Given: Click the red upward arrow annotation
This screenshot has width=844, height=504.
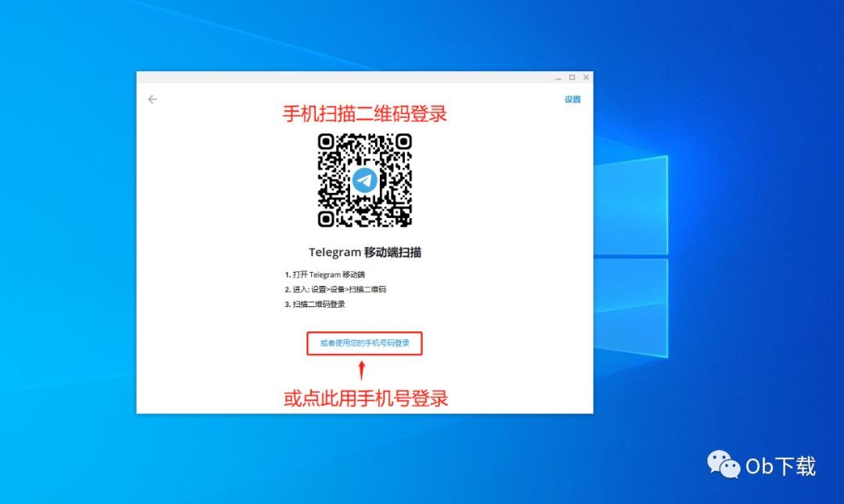Looking at the screenshot, I should click(x=361, y=370).
